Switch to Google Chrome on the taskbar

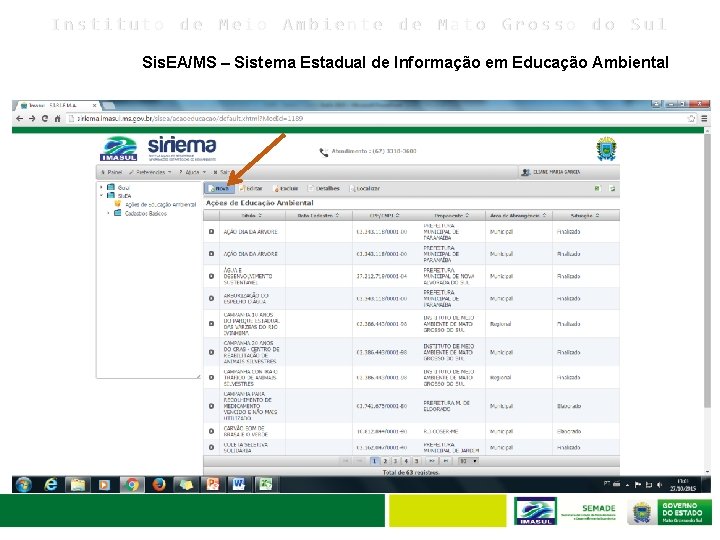[132, 484]
